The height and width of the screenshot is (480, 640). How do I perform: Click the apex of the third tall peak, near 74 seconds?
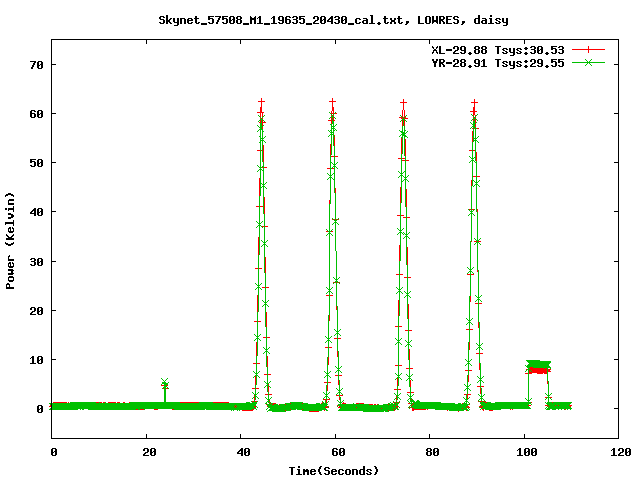(403, 103)
